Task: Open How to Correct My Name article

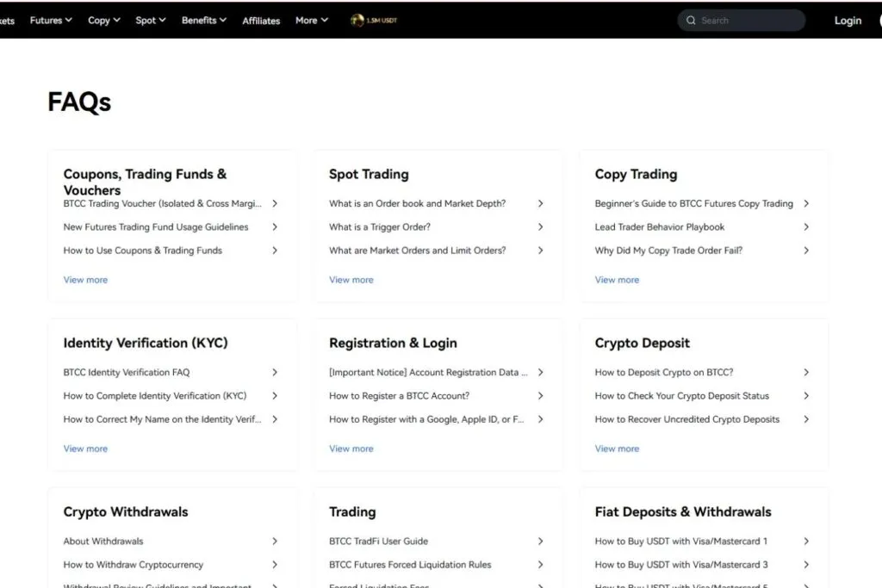Action: click(x=163, y=419)
